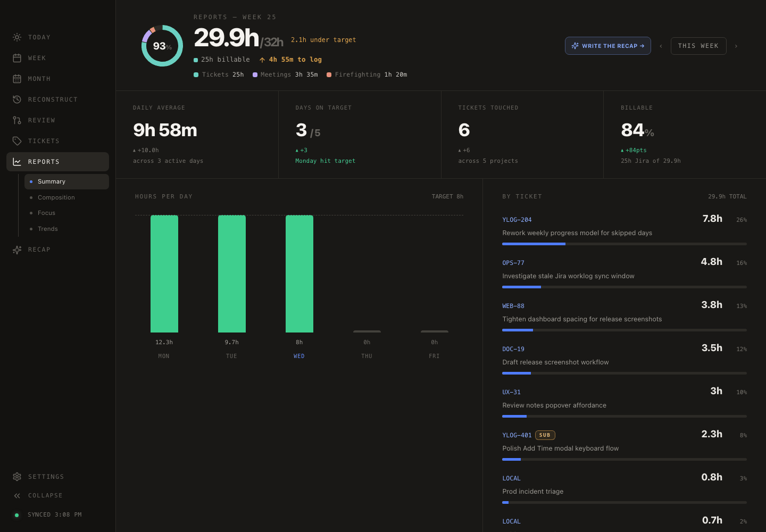Open the Week view
766x532 pixels.
pos(57,58)
